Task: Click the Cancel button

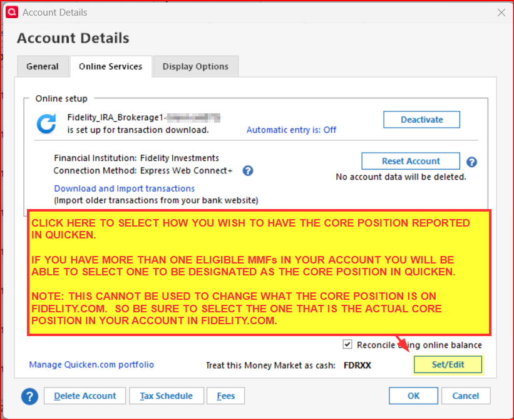Action: coord(466,396)
